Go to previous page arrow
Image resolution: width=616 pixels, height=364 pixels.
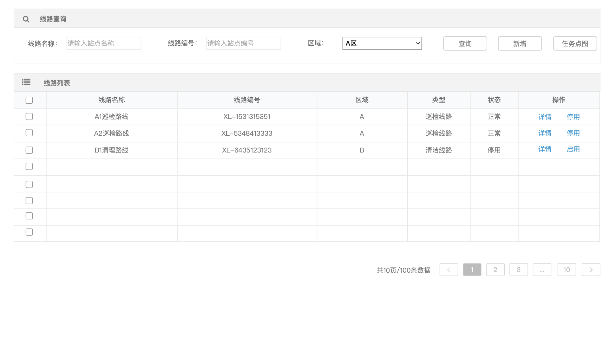(x=449, y=270)
